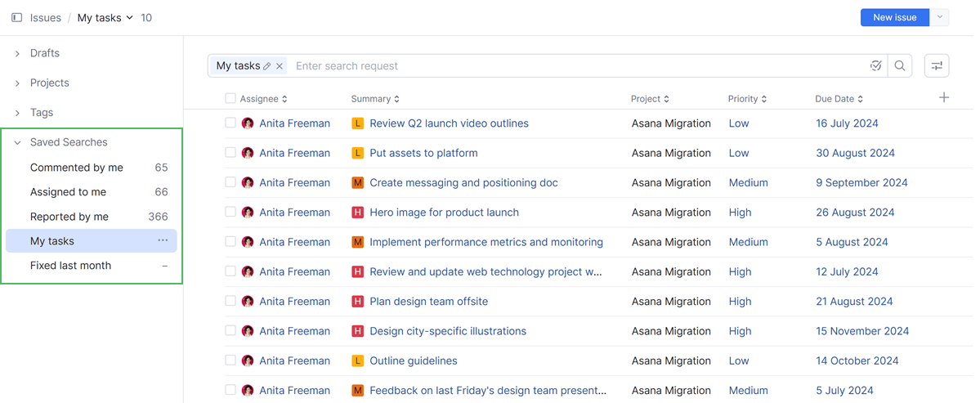Viewport: 980px width, 403px height.
Task: Edit the My tasks search chip
Action: click(267, 66)
